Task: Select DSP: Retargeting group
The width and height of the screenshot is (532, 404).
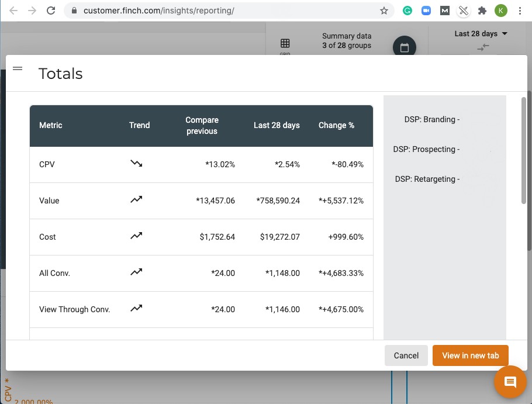Action: pyautogui.click(x=427, y=179)
